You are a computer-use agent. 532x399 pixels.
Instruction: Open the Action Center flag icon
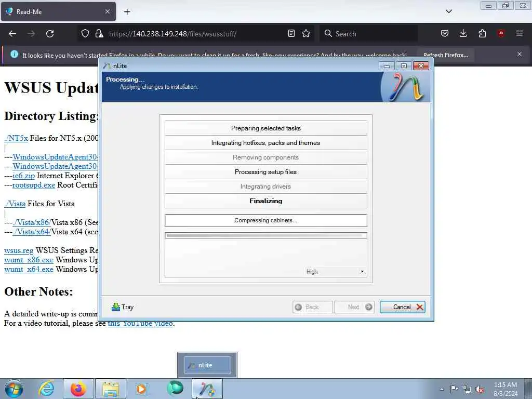click(454, 389)
